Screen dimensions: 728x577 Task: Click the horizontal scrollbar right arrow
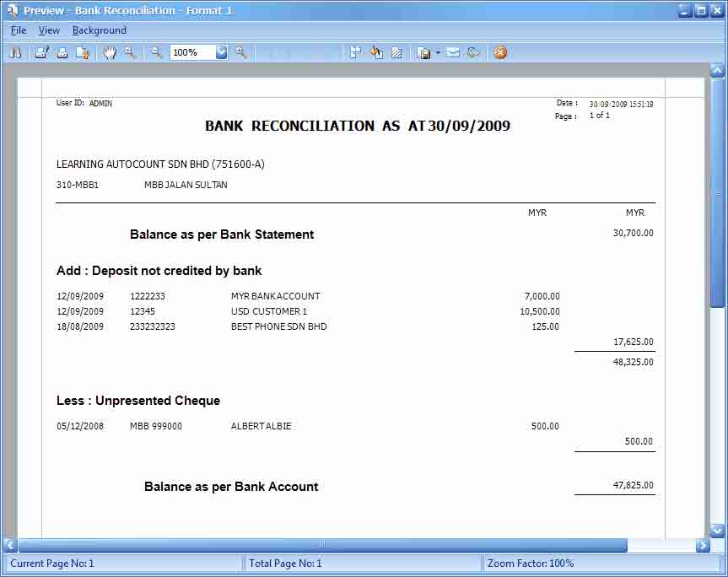click(x=703, y=546)
